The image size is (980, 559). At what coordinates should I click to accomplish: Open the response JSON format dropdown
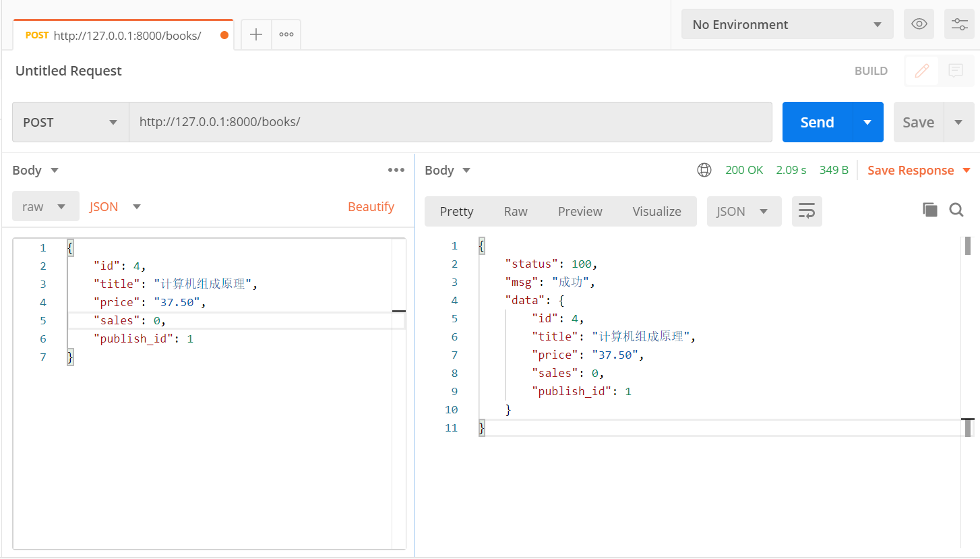(744, 211)
